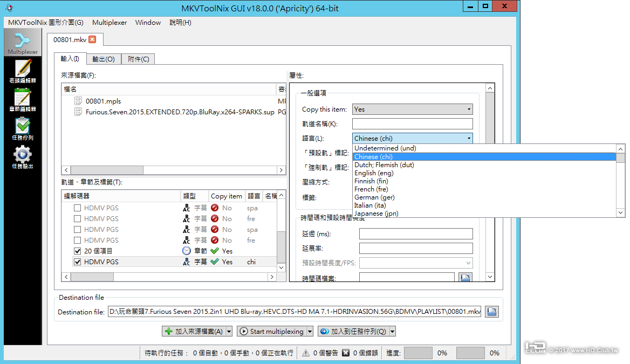Select Furious.Seven.2015.EXTENDED .sup file row
Viewport: 630px width, 364px height.
click(x=174, y=112)
